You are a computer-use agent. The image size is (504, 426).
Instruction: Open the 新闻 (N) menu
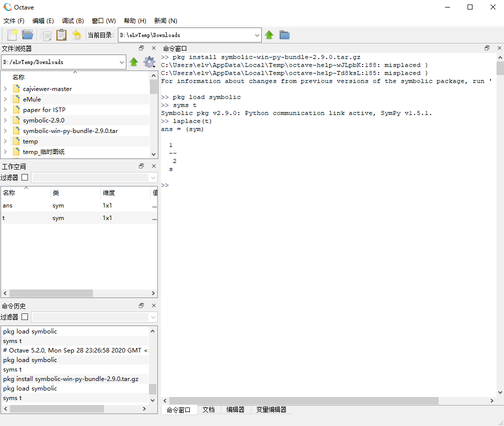point(165,20)
